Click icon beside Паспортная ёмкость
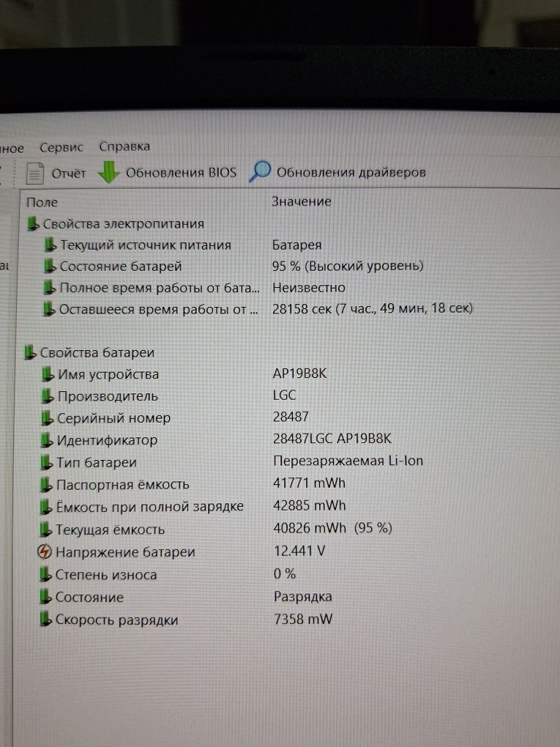The width and height of the screenshot is (560, 747). pyautogui.click(x=45, y=486)
